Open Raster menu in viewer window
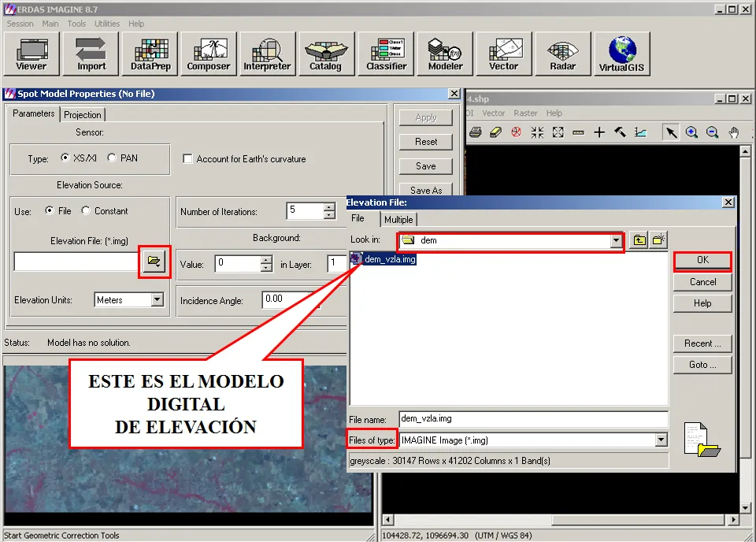This screenshot has height=542, width=756. [x=525, y=113]
